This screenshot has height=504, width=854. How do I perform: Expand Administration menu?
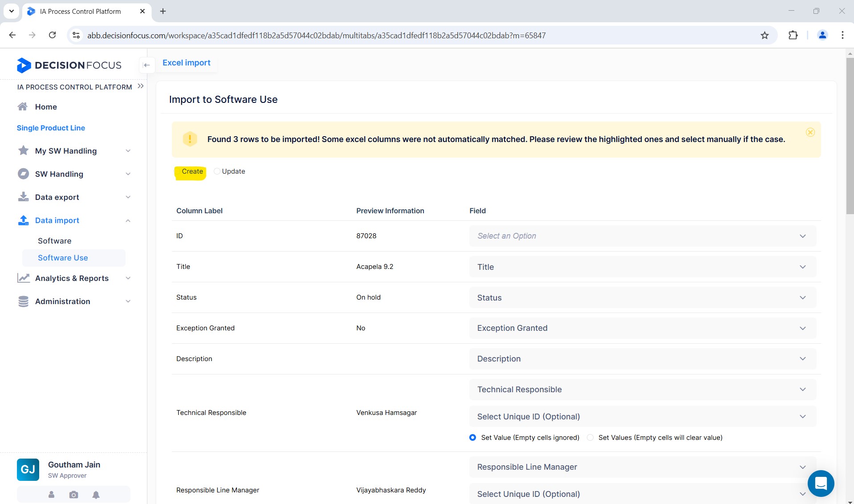(x=128, y=301)
